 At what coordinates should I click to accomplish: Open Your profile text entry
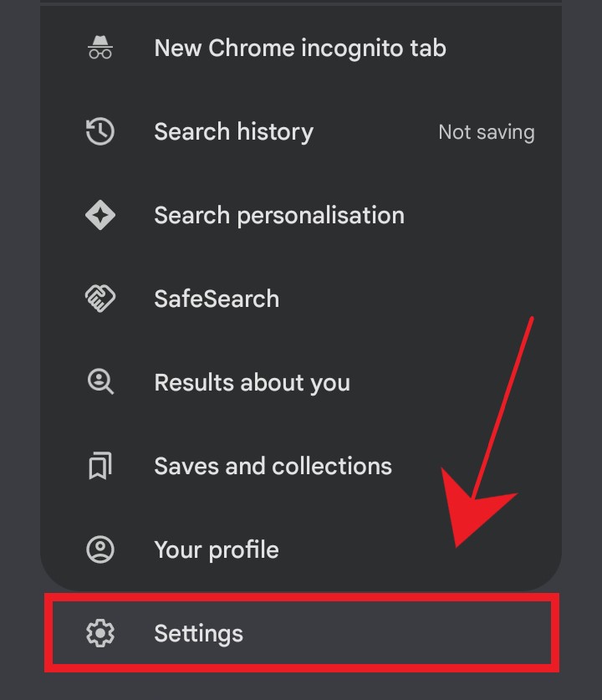click(217, 549)
